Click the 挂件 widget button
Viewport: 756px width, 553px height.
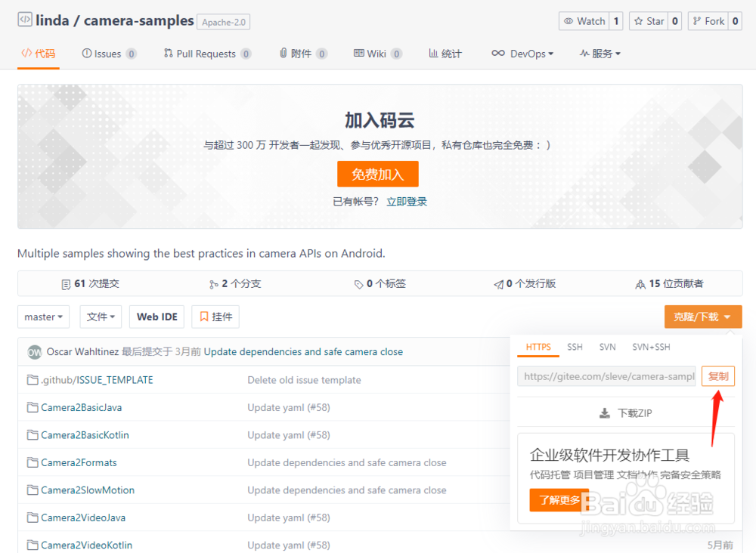[215, 317]
